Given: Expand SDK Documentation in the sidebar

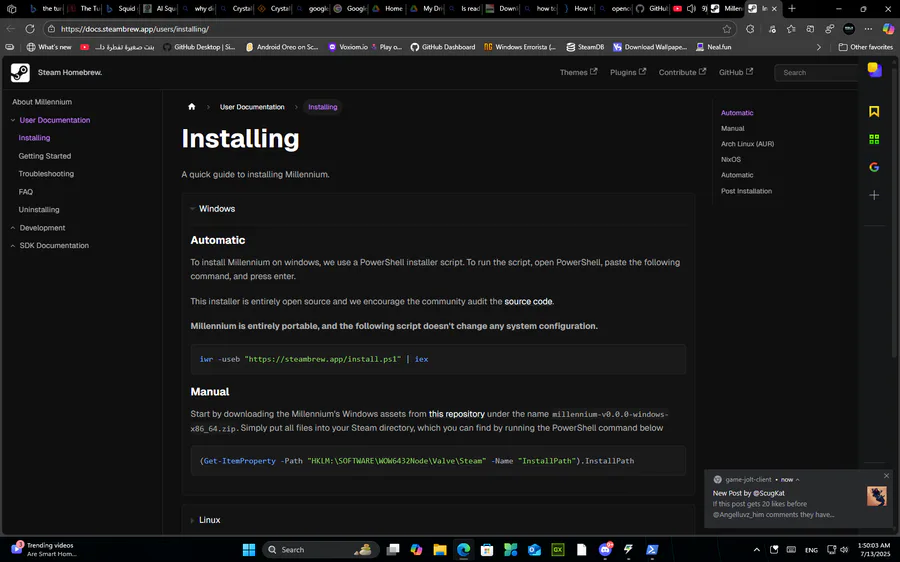Looking at the screenshot, I should pyautogui.click(x=13, y=246).
